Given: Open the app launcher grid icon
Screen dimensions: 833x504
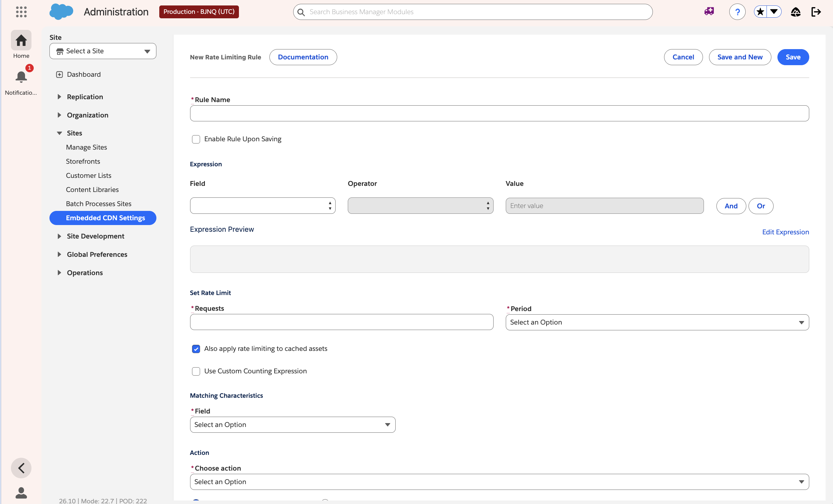Looking at the screenshot, I should click(x=21, y=12).
